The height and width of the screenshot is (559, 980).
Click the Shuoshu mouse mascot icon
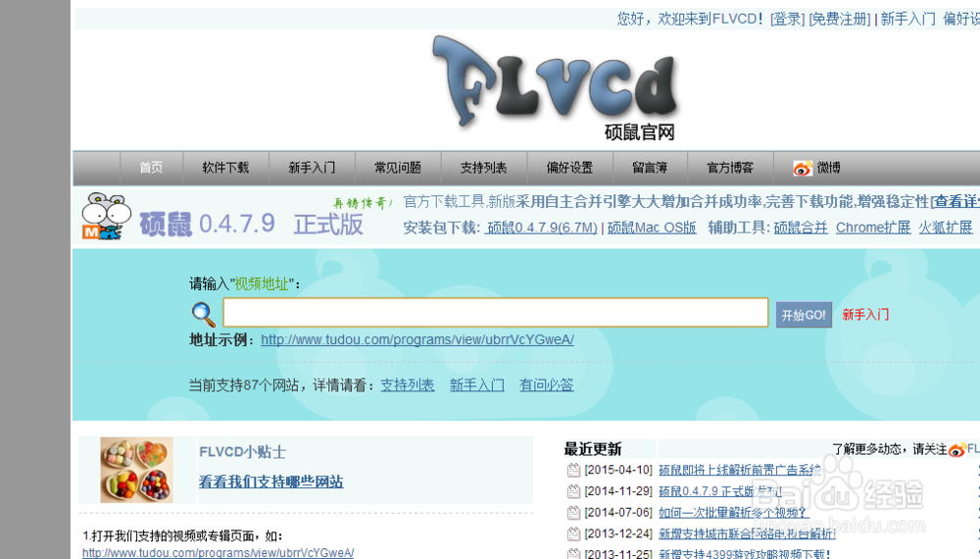coord(105,217)
